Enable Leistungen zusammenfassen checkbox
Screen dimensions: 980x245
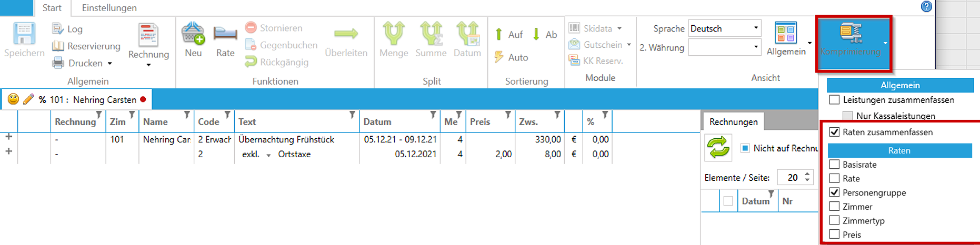coord(834,100)
